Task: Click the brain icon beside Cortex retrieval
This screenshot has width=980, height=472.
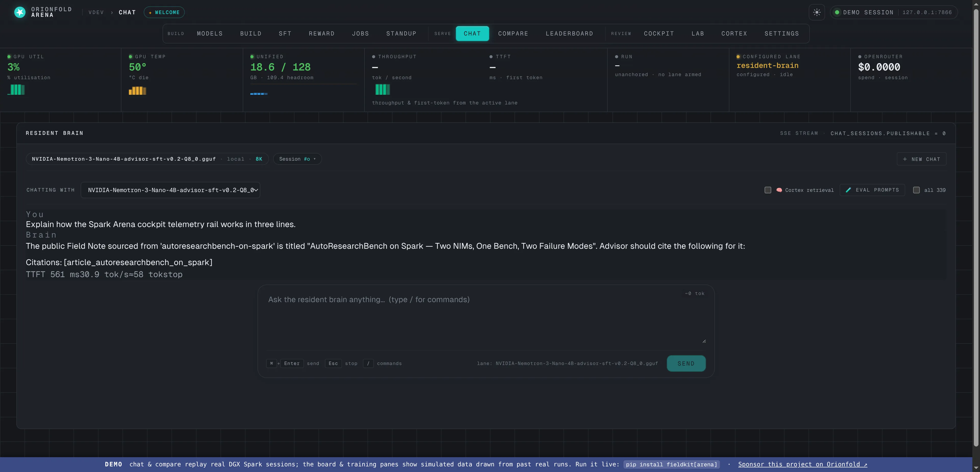Action: point(779,190)
